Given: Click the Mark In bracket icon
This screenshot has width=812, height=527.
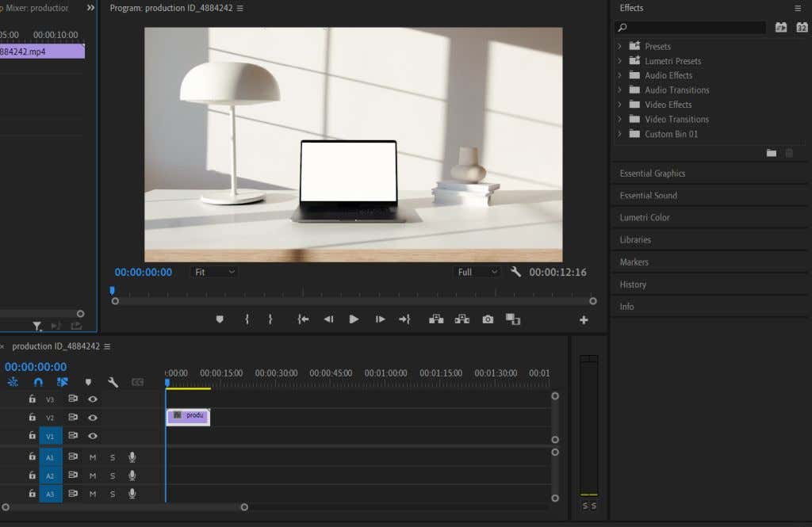Looking at the screenshot, I should 247,319.
